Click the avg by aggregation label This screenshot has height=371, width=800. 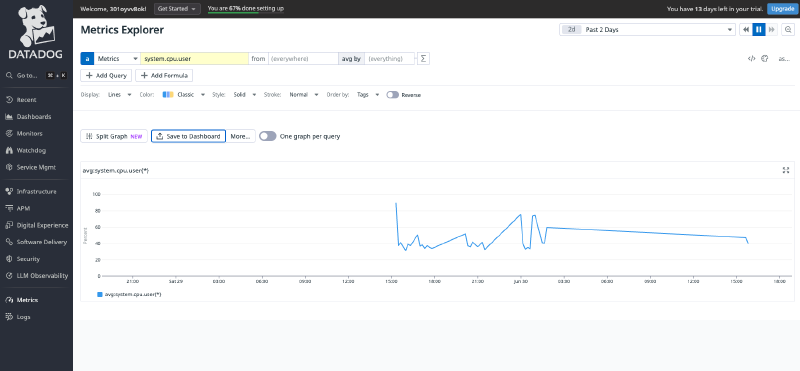(x=351, y=59)
